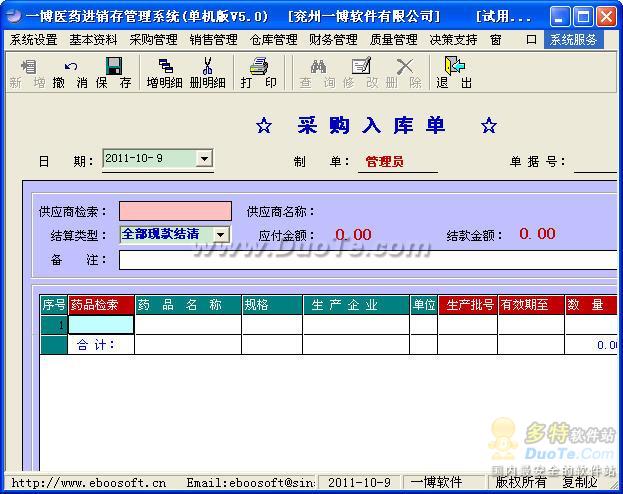Exit via the 退出 door icon
The height and width of the screenshot is (494, 623).
454,74
